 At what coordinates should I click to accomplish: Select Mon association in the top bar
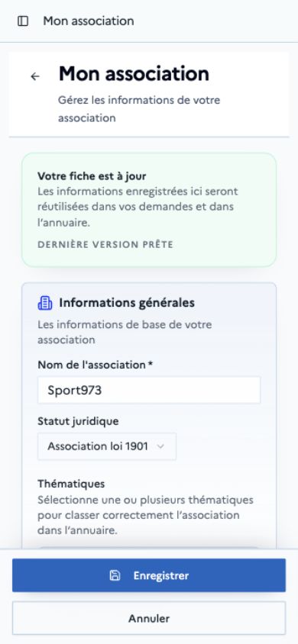(x=89, y=21)
